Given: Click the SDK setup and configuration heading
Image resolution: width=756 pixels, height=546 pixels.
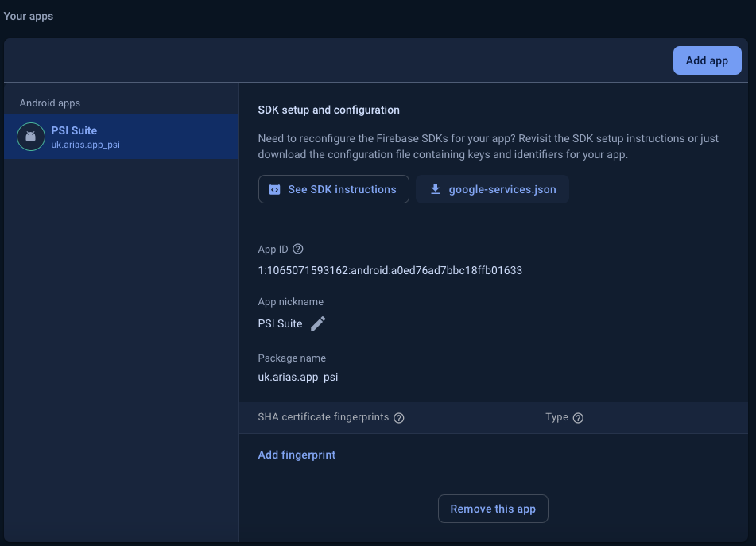Looking at the screenshot, I should click(x=329, y=110).
